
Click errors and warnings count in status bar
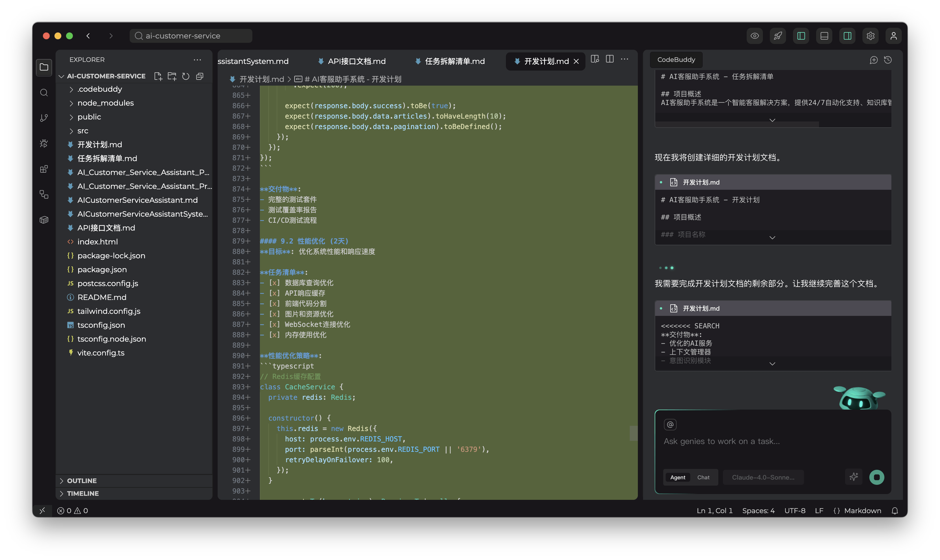(x=72, y=511)
